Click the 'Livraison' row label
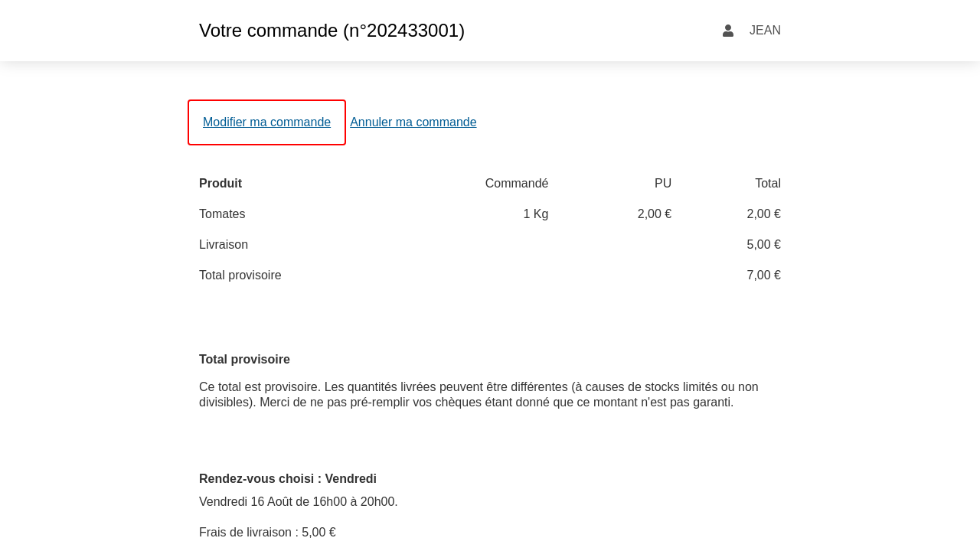 click(x=224, y=245)
